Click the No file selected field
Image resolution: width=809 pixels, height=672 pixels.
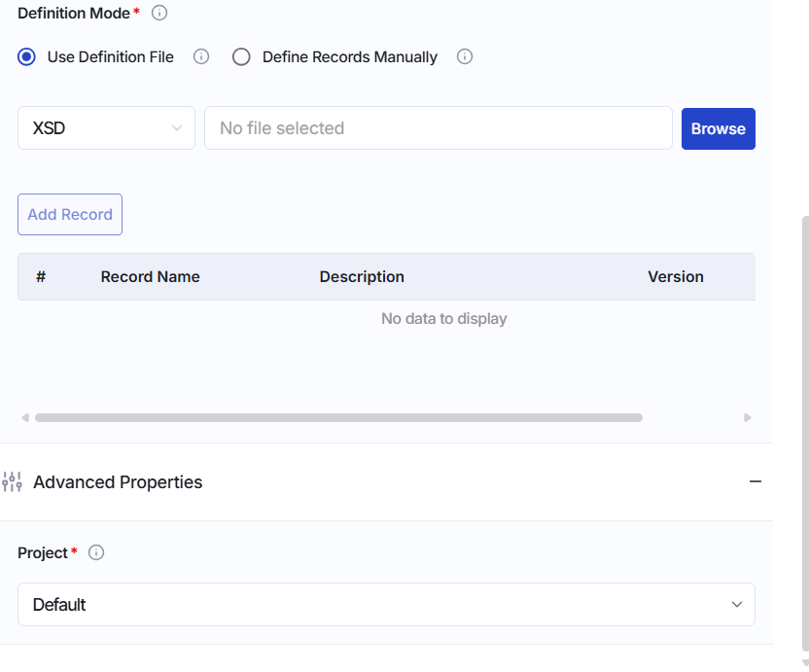pos(439,128)
